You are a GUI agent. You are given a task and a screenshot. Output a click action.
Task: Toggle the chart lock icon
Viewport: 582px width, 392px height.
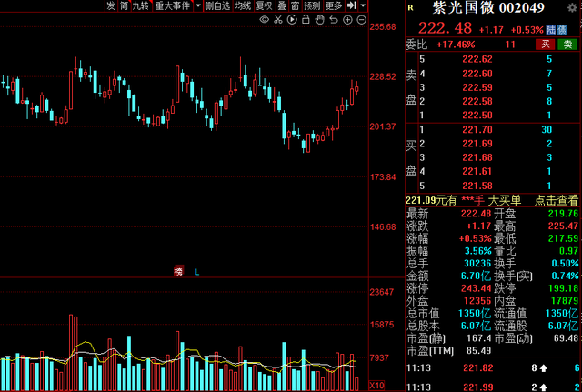(306, 19)
